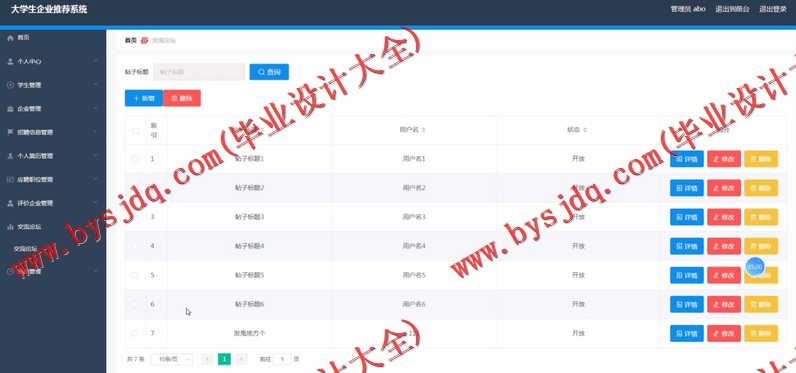Click yellow 删除 for row 帖子标题4
Image resolution: width=796 pixels, height=373 pixels.
[x=761, y=246]
